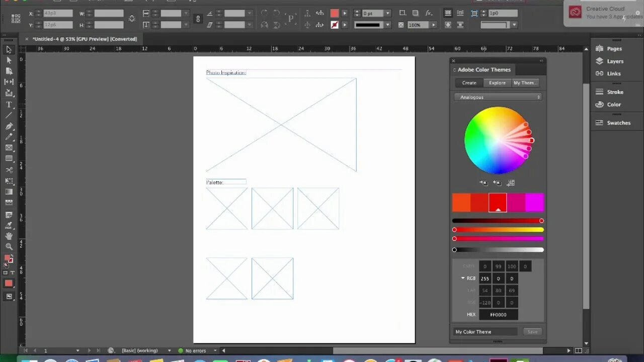Viewport: 644px width, 362px height.
Task: Select the Free Transform tool
Action: point(9,181)
